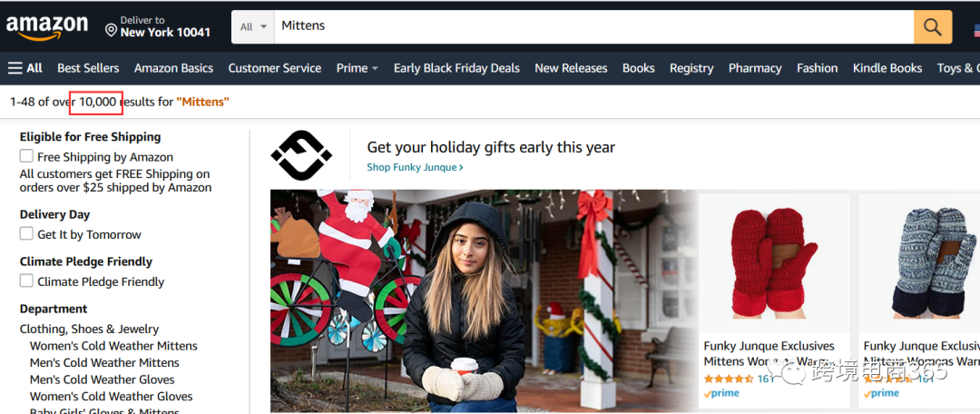980x414 pixels.
Task: Click the holiday banner photo of woman
Action: (x=483, y=301)
